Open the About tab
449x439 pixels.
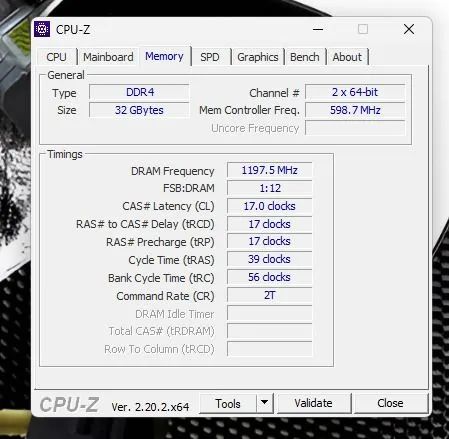[x=347, y=57]
